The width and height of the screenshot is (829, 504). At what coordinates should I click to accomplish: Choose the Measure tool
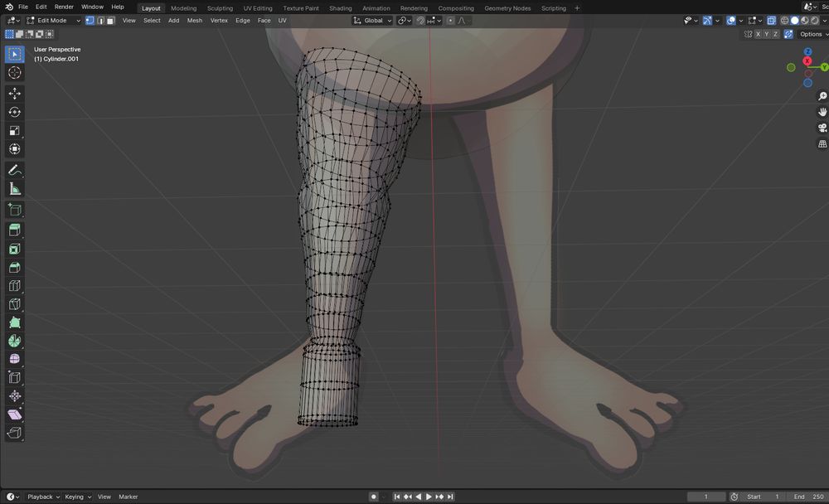coord(15,189)
